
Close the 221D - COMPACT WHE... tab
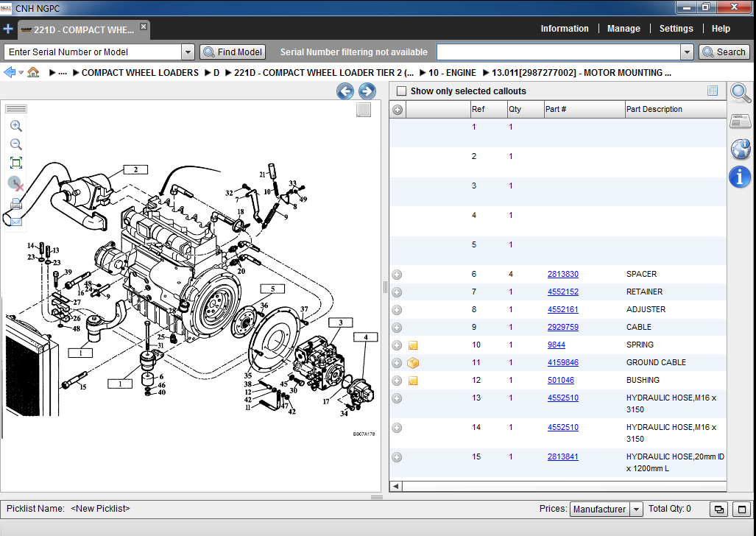144,27
